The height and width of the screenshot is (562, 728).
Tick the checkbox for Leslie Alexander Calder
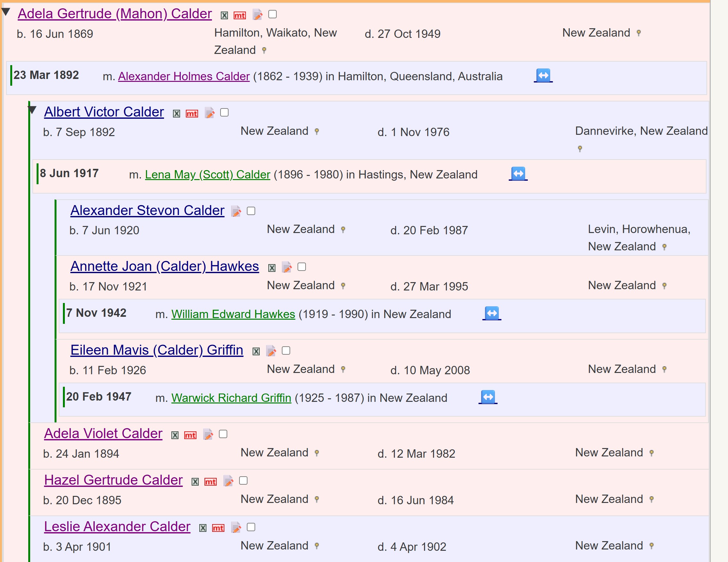click(x=251, y=527)
